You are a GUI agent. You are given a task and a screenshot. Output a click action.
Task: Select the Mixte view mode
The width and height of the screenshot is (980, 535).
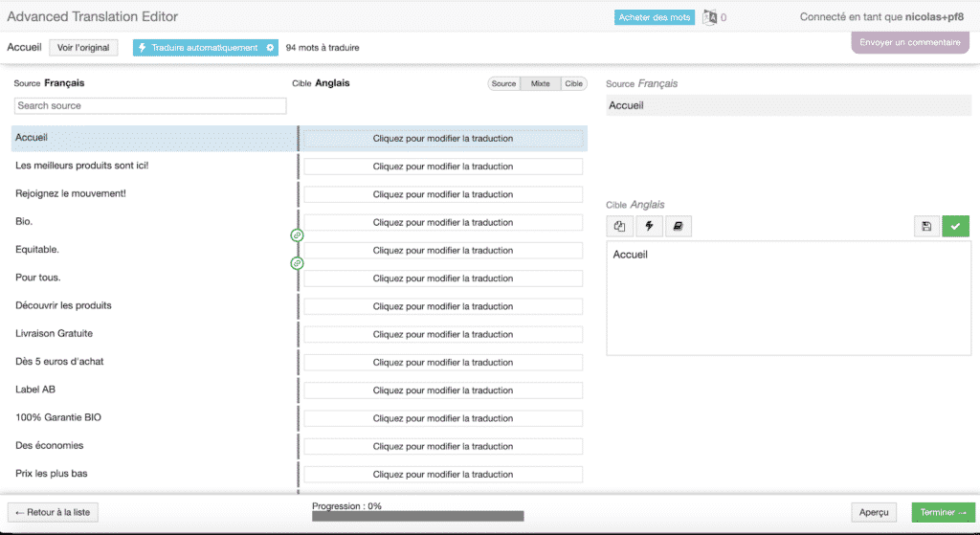[x=541, y=84]
